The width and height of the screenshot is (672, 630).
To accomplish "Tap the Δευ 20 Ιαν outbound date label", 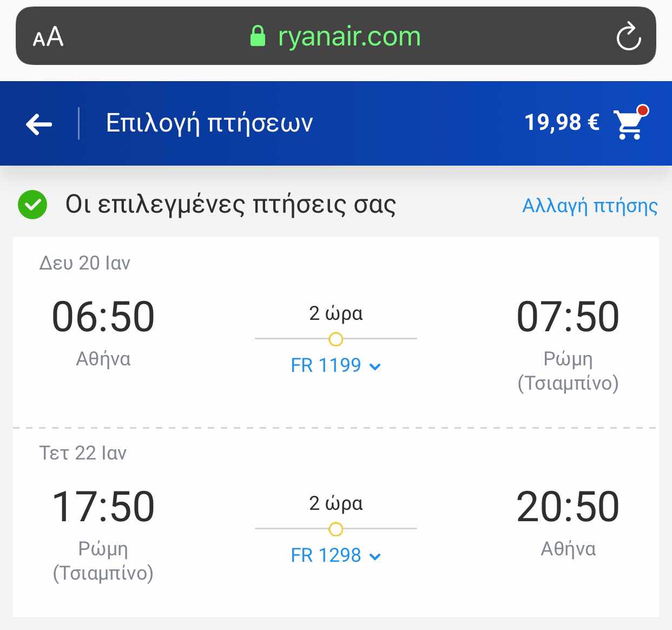I will [x=85, y=263].
